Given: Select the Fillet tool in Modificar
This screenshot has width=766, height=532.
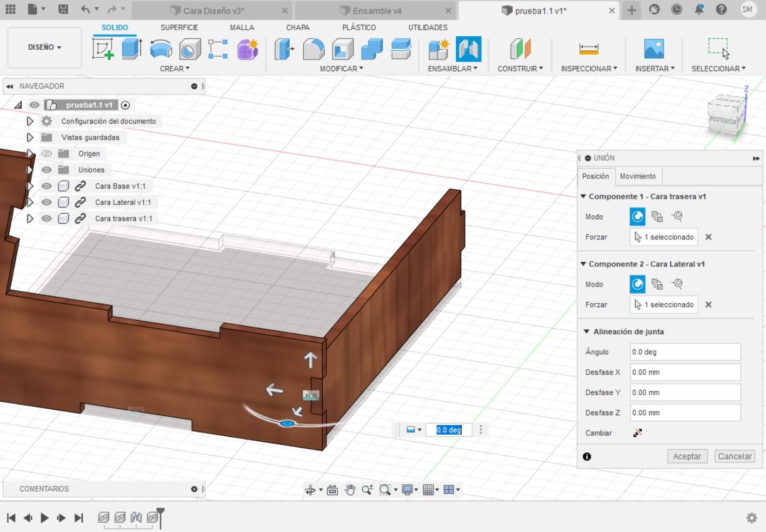Looking at the screenshot, I should coord(314,49).
